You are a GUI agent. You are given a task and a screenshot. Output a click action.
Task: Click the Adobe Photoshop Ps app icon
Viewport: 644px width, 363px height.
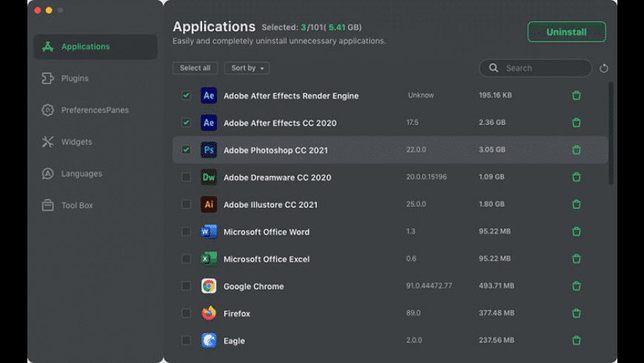tap(209, 150)
